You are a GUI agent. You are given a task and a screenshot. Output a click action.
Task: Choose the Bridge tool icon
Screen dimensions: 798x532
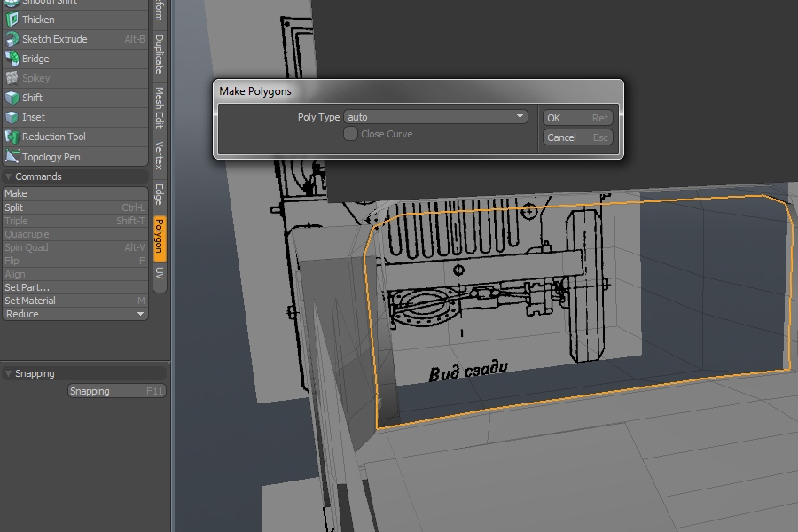(x=12, y=59)
